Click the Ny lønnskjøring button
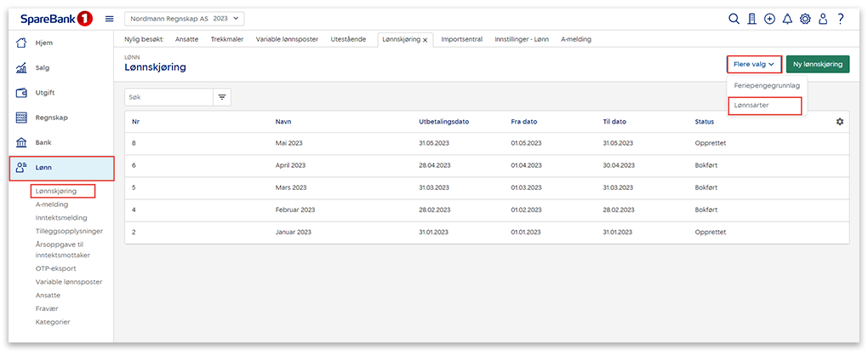The image size is (868, 351). (x=817, y=64)
